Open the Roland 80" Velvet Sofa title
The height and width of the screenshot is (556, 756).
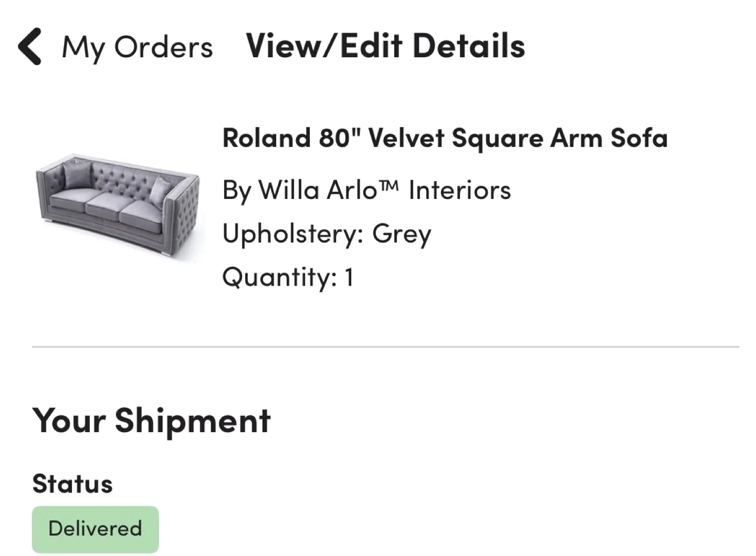445,138
